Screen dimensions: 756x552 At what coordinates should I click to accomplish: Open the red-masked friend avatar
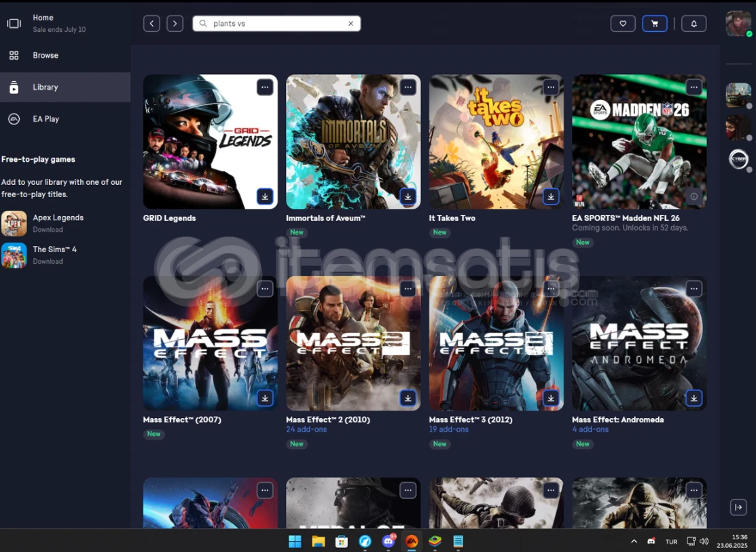point(738,127)
